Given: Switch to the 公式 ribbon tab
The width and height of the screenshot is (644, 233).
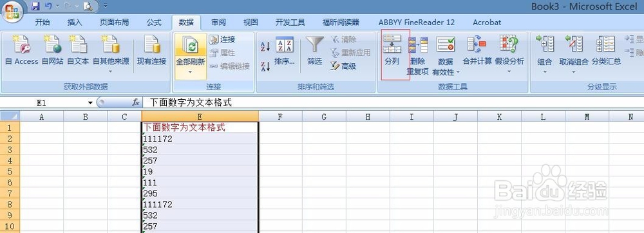Looking at the screenshot, I should tap(154, 22).
